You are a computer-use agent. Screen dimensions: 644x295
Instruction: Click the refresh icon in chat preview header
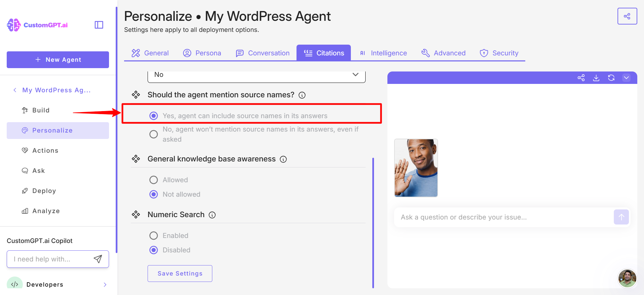click(x=611, y=78)
